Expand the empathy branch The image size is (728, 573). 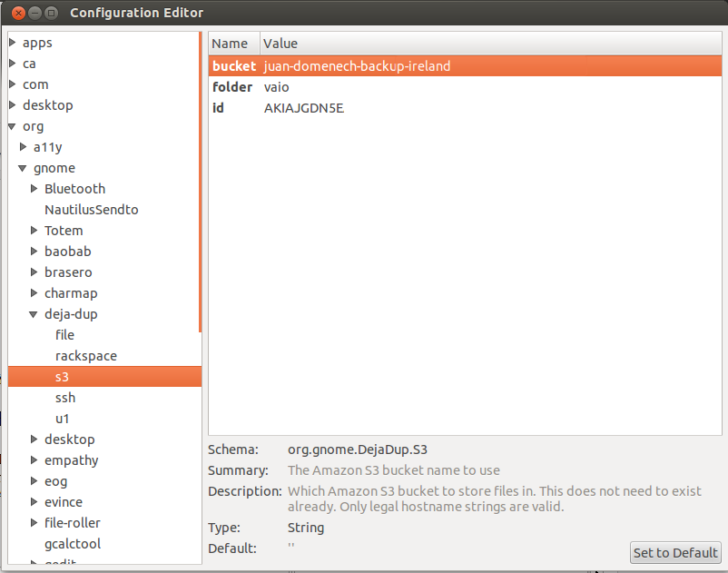(34, 460)
